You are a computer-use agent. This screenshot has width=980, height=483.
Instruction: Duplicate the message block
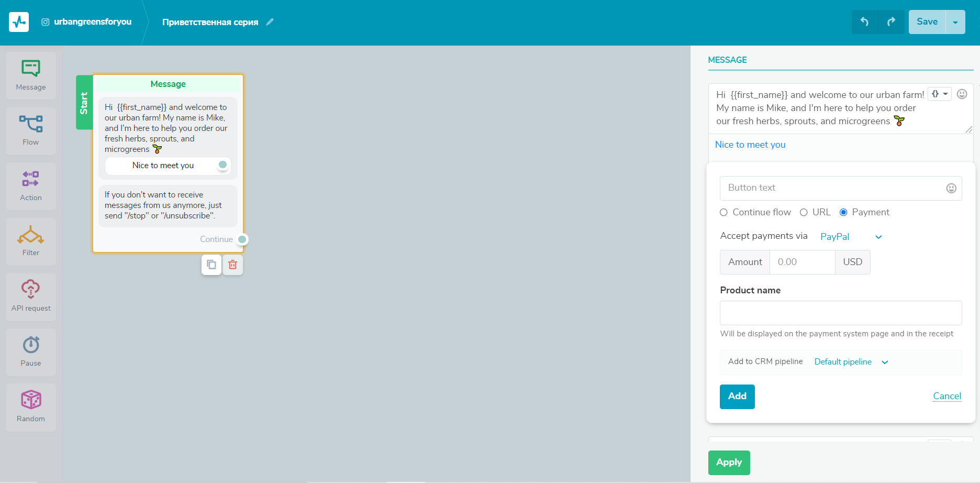[x=211, y=265]
